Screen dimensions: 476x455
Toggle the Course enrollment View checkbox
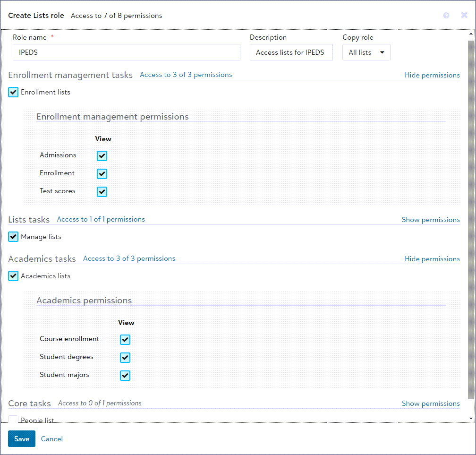(x=125, y=340)
